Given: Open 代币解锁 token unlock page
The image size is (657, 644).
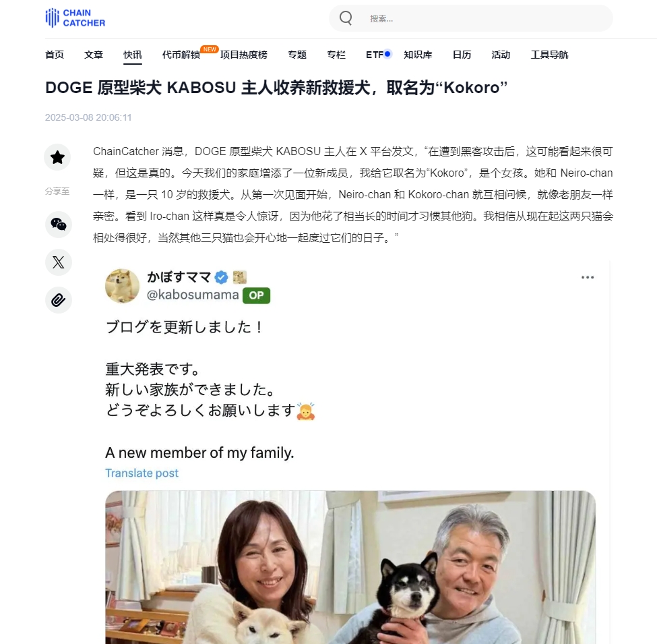Looking at the screenshot, I should [x=181, y=55].
